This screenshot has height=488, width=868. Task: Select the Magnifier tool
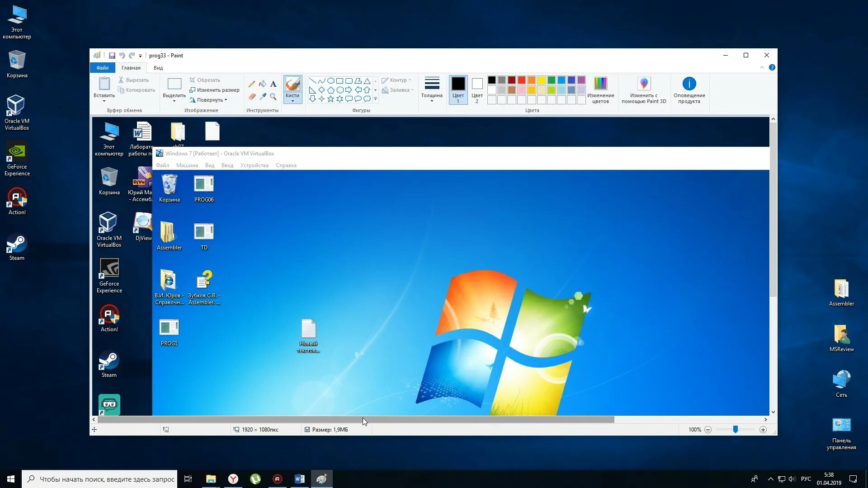point(273,96)
